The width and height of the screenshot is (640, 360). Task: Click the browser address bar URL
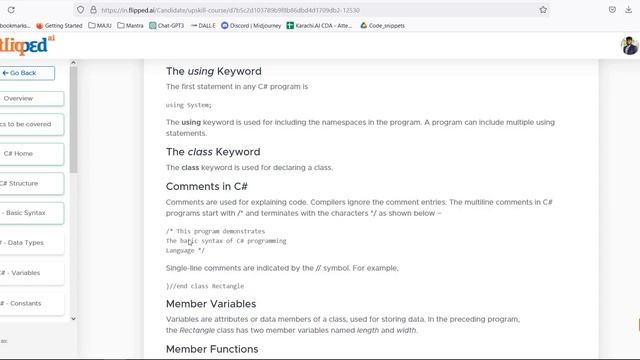coord(231,10)
